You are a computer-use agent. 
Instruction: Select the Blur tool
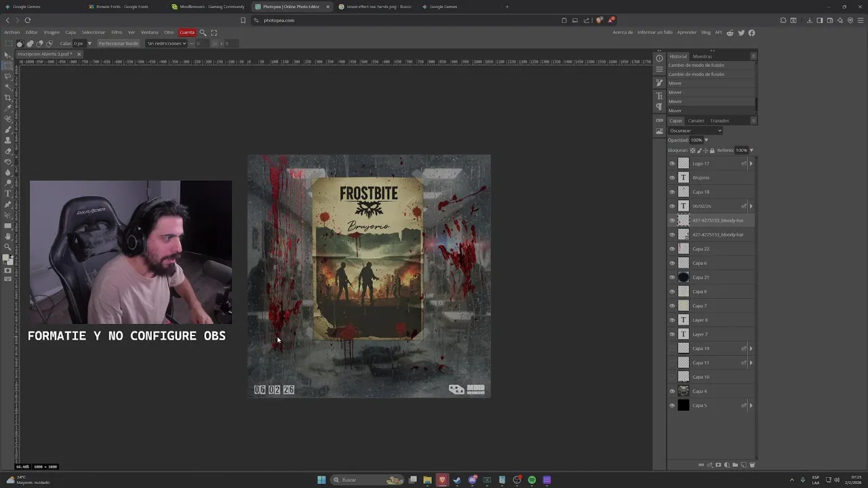8,172
